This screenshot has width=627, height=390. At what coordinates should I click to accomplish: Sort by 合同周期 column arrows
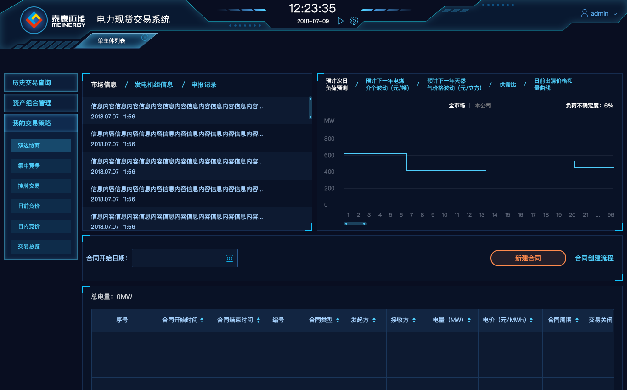pos(577,320)
